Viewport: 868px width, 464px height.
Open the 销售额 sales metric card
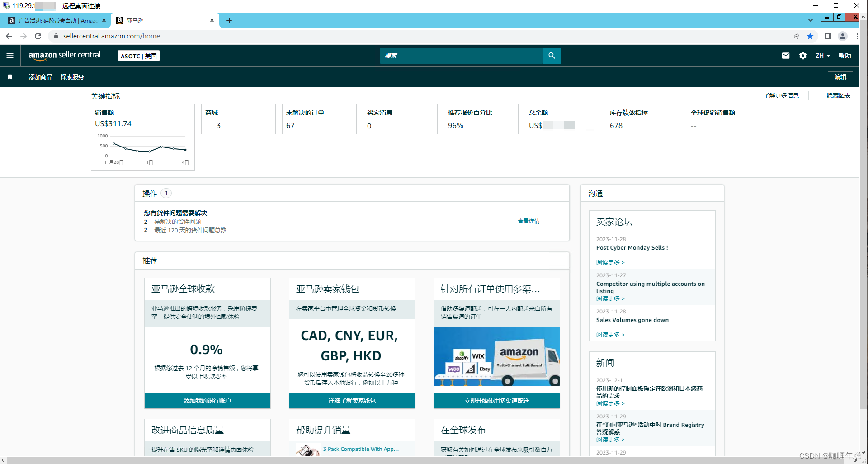(143, 137)
